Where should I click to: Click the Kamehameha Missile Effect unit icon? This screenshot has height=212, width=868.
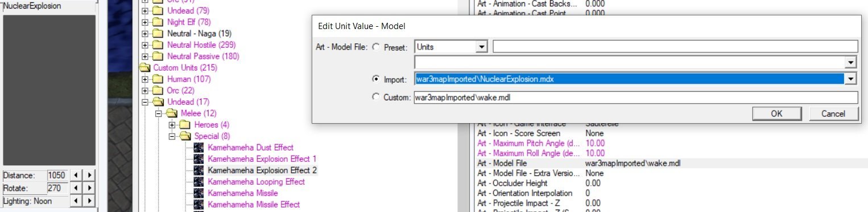coord(199,205)
